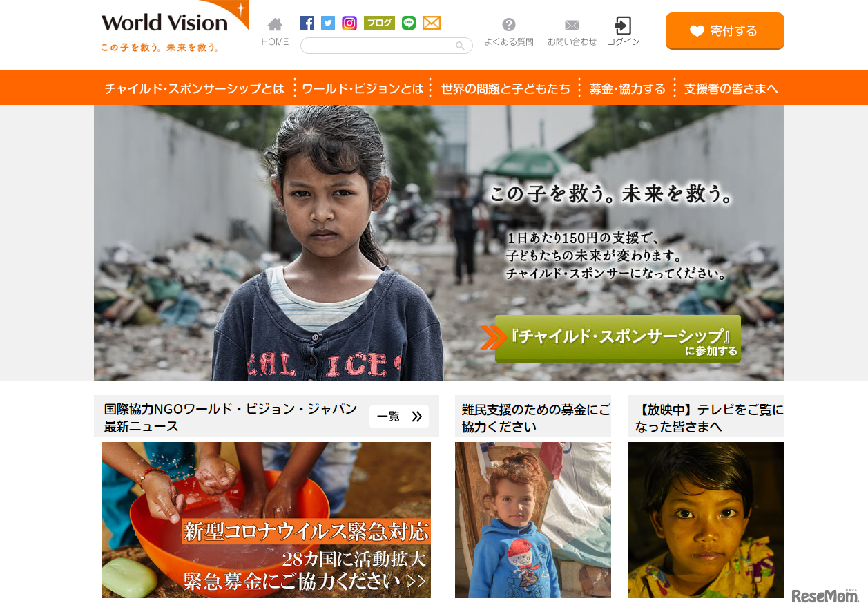The height and width of the screenshot is (612, 868).
Task: Open the Facebook icon link
Action: point(307,23)
